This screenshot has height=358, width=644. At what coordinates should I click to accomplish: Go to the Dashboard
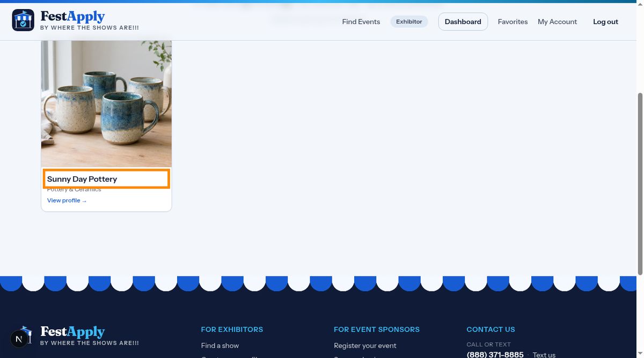click(463, 22)
